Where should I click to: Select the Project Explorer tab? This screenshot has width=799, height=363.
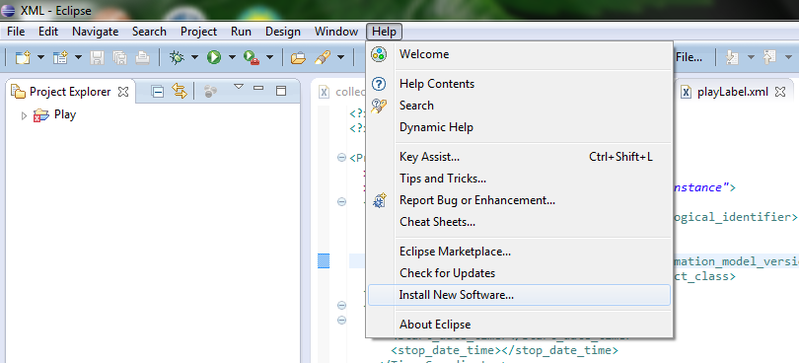pyautogui.click(x=70, y=92)
